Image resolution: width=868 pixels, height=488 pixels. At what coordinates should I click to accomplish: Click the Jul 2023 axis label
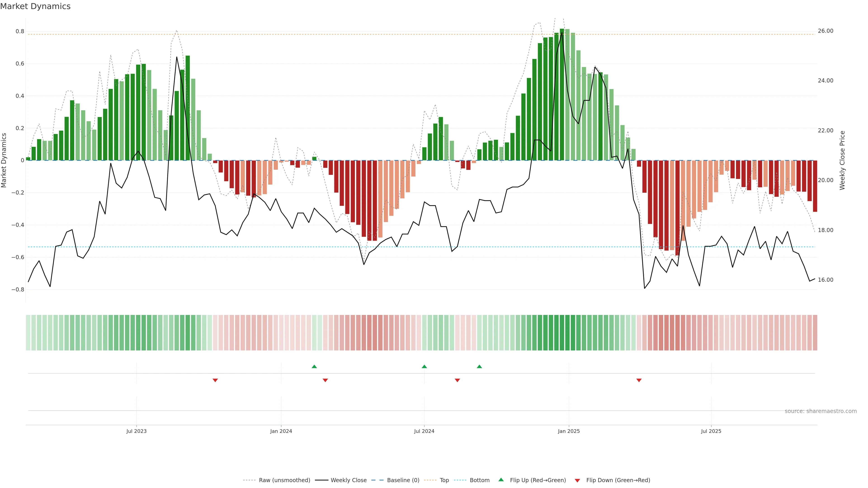point(137,431)
